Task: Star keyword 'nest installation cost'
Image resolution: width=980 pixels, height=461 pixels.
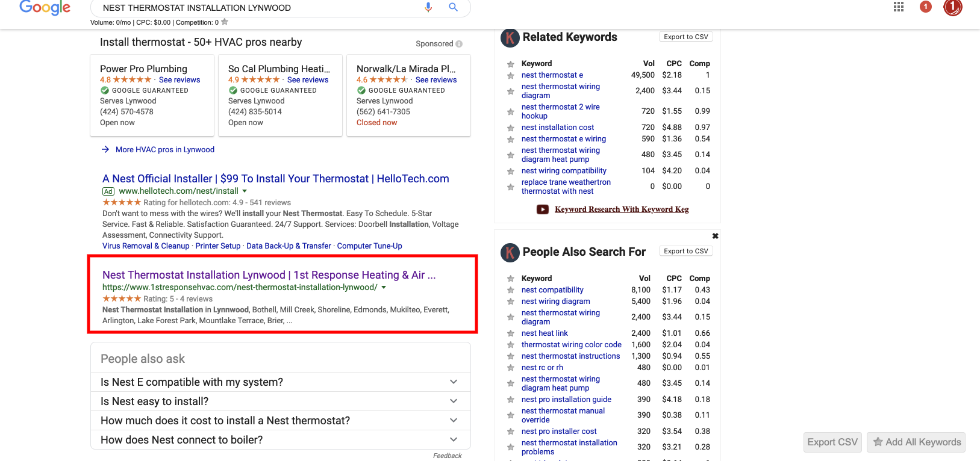Action: point(511,128)
